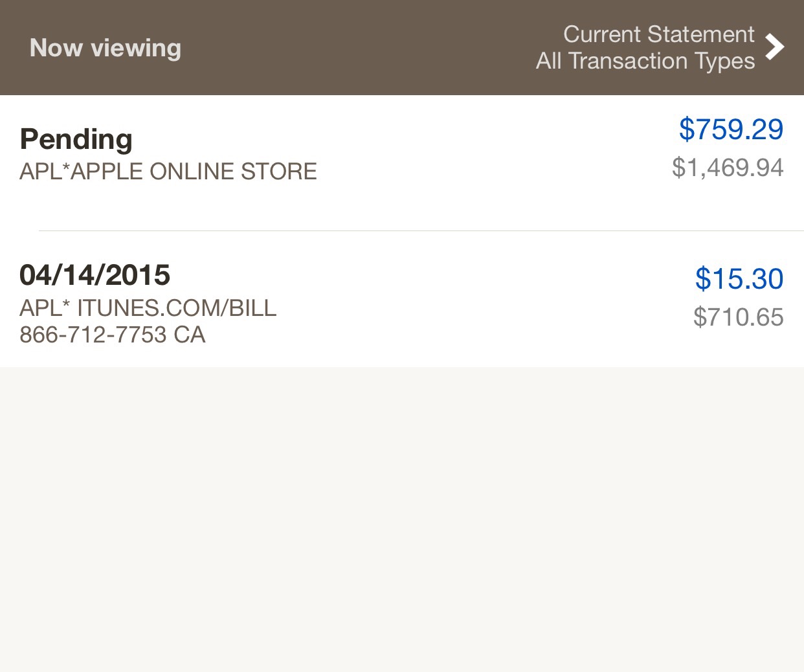
Task: Open the Pending transaction heading
Action: 76,139
